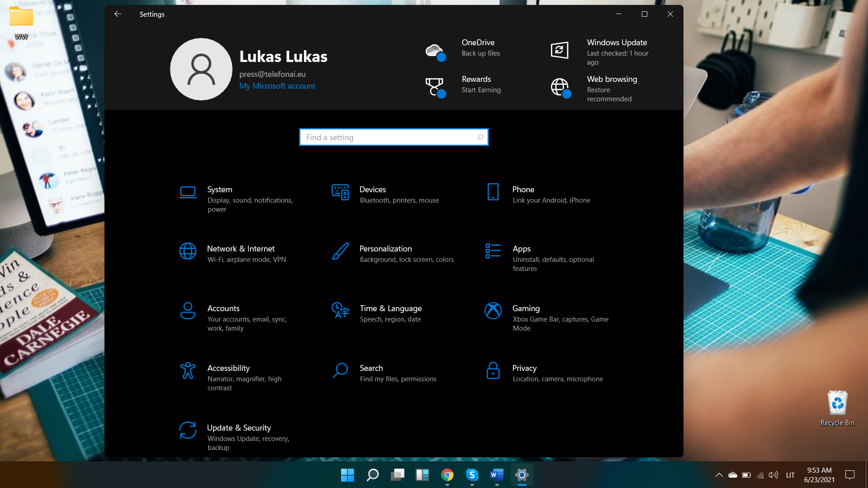Minimize the Settings window
This screenshot has width=868, height=488.
click(619, 14)
